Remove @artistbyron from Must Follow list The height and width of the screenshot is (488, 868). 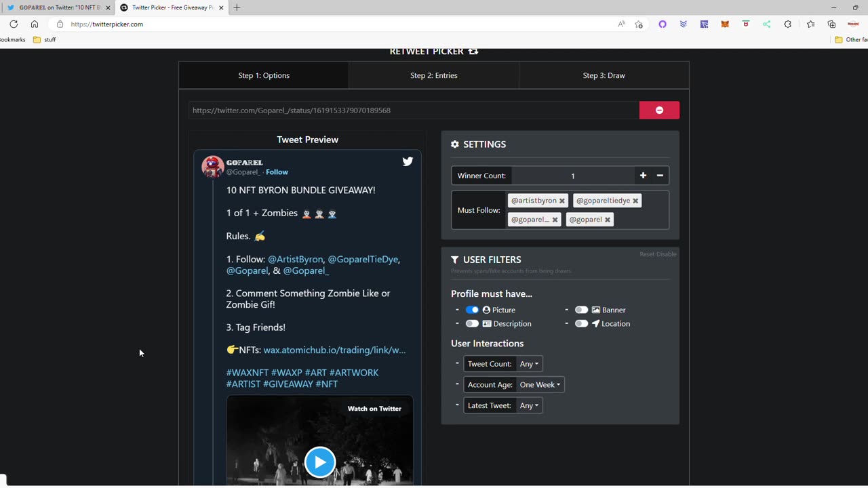[561, 201]
